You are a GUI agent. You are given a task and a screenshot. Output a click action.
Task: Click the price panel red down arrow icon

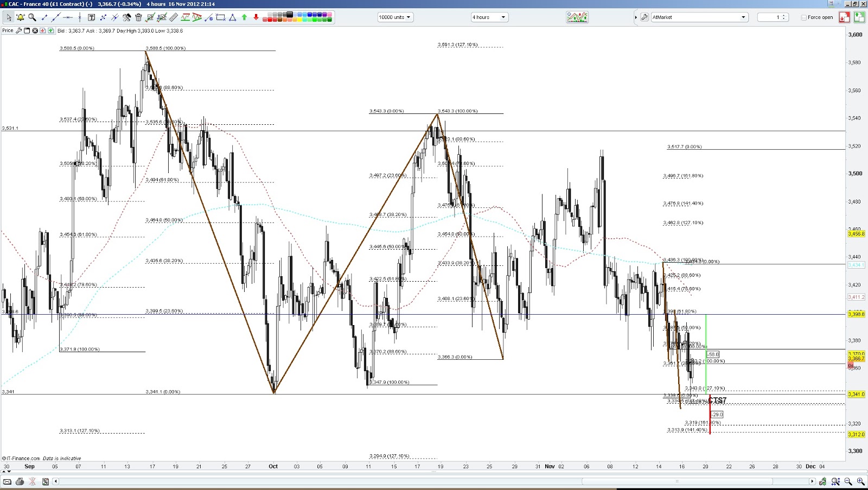[x=42, y=30]
